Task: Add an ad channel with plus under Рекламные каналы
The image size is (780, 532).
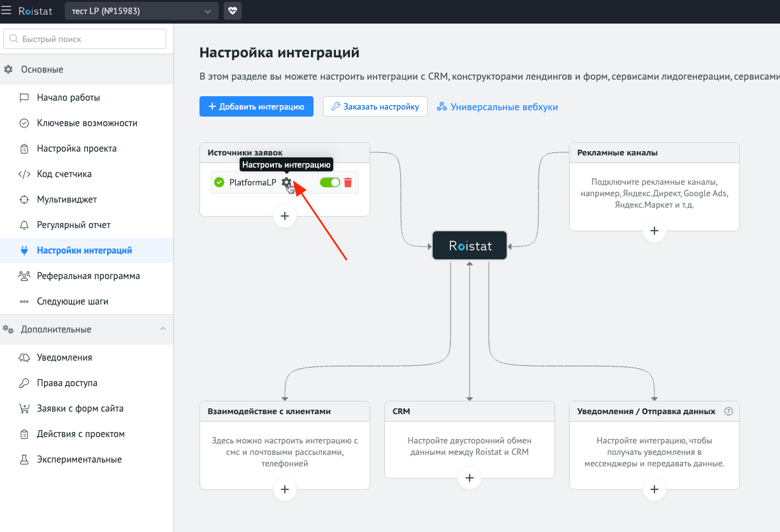Action: point(654,230)
